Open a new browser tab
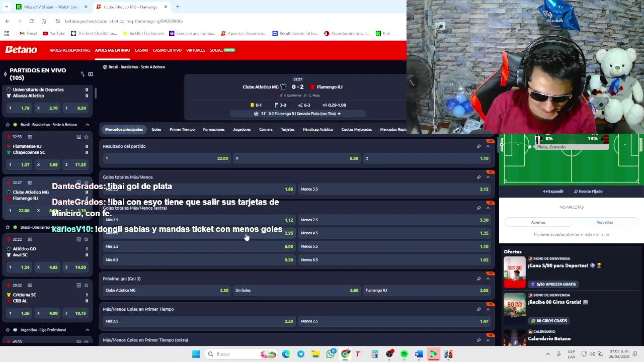644x362 pixels. coord(177,7)
